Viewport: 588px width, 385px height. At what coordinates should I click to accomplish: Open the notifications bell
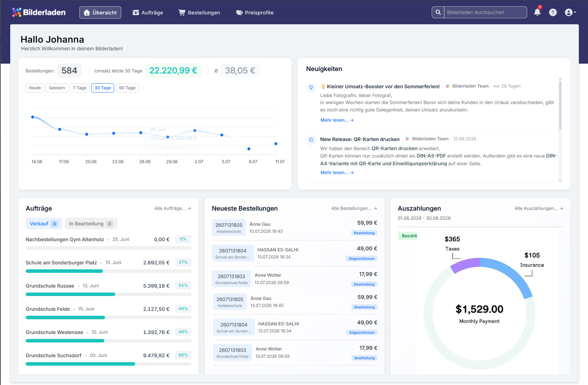(x=537, y=12)
